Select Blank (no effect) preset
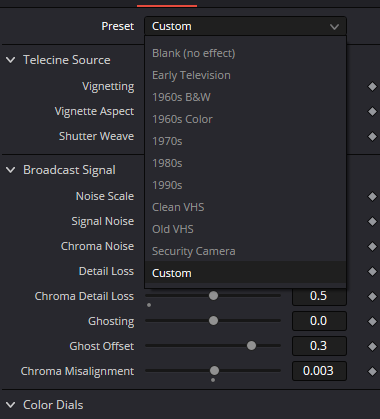Screen dimensions: 380x419 click(245, 53)
